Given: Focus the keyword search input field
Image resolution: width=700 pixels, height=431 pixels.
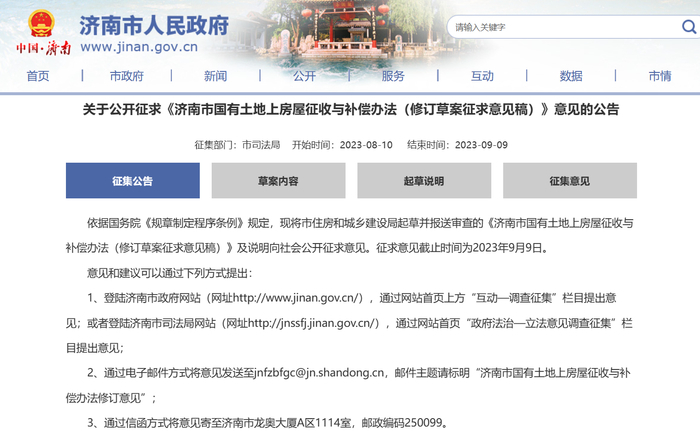Looking at the screenshot, I should point(567,27).
